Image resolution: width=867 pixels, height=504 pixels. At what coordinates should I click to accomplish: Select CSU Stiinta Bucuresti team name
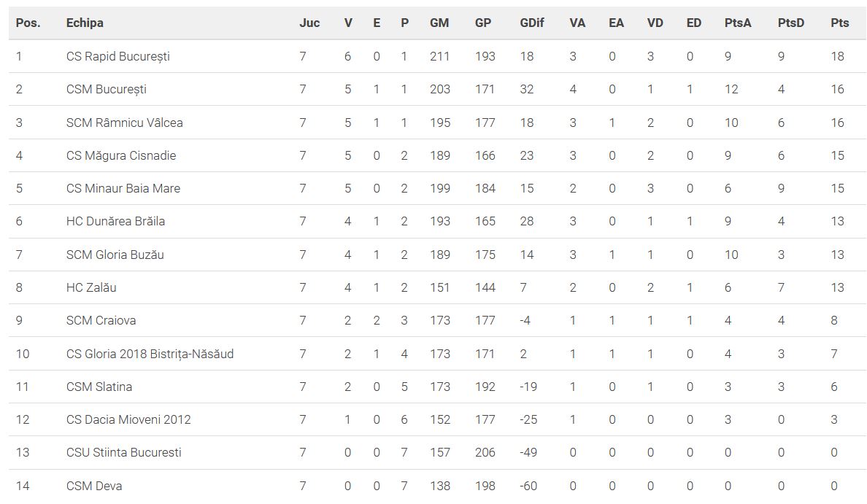coord(123,452)
